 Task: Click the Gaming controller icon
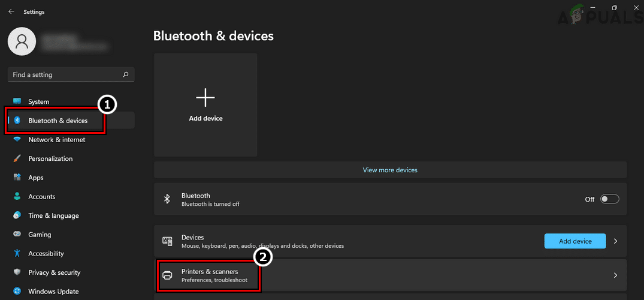[17, 235]
